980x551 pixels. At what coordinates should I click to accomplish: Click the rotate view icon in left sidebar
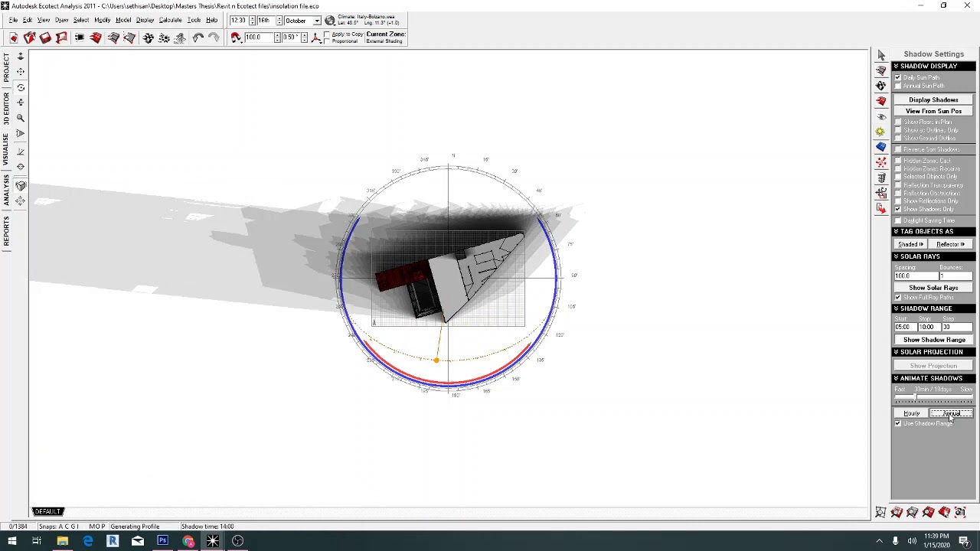pyautogui.click(x=21, y=87)
